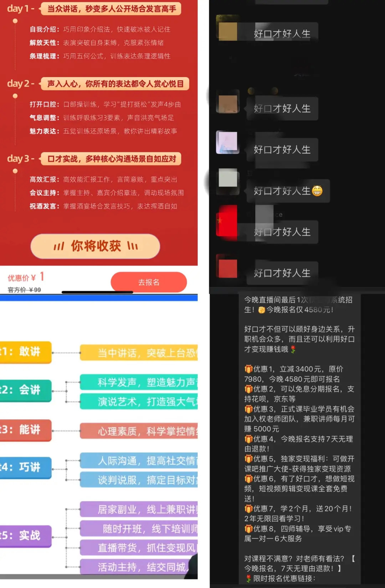The width and height of the screenshot is (385, 588).
Task: Tap the gold-tan chat avatar
Action: 228,31
